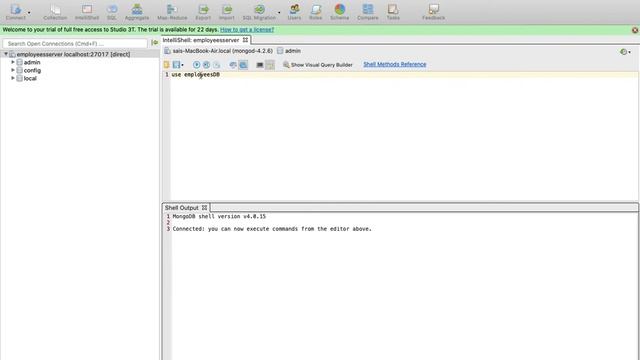
Task: Dismiss the trial welcome banner
Action: [x=635, y=30]
